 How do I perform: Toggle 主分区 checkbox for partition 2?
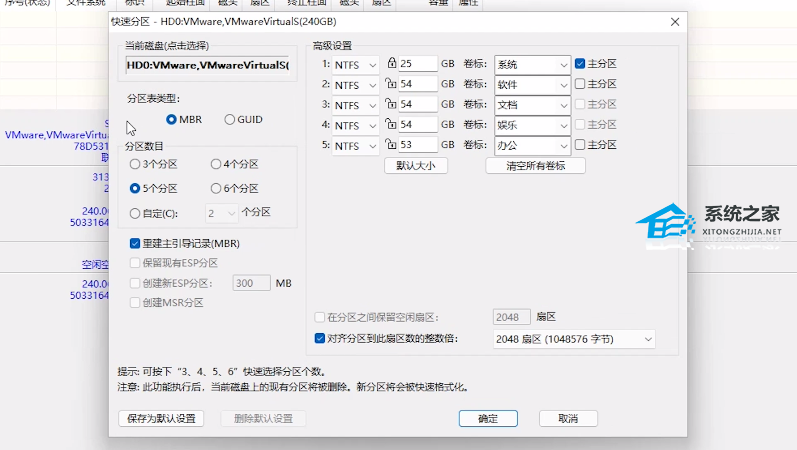coord(596,84)
